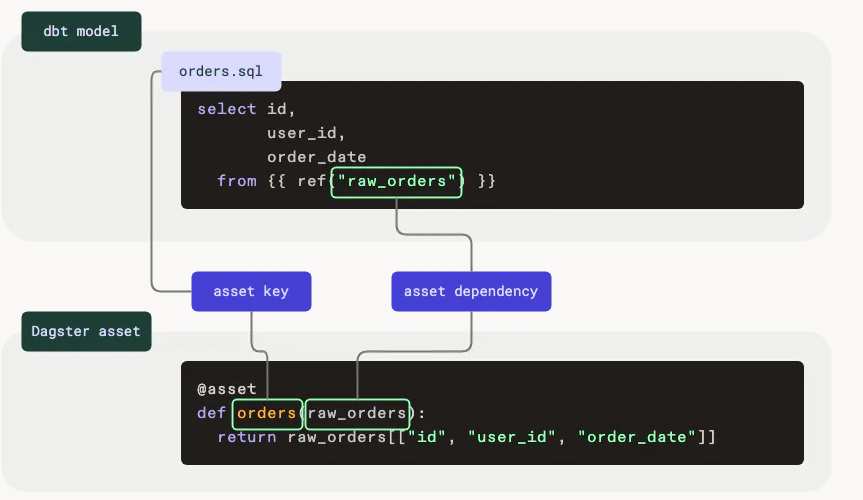Click the return keyword
Viewport: 863px width, 500px height.
(x=247, y=437)
